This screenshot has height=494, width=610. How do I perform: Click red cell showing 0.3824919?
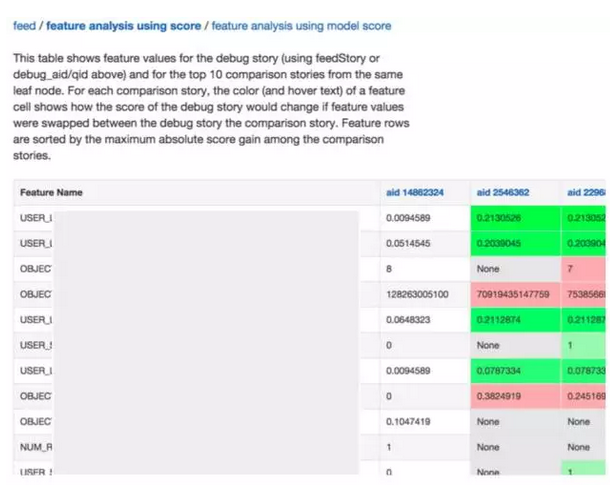coord(515,396)
